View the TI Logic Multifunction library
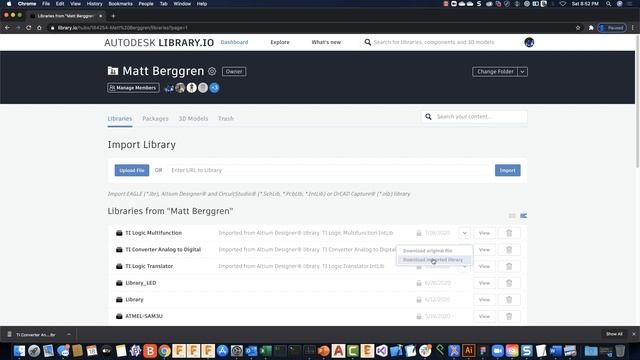 [484, 233]
